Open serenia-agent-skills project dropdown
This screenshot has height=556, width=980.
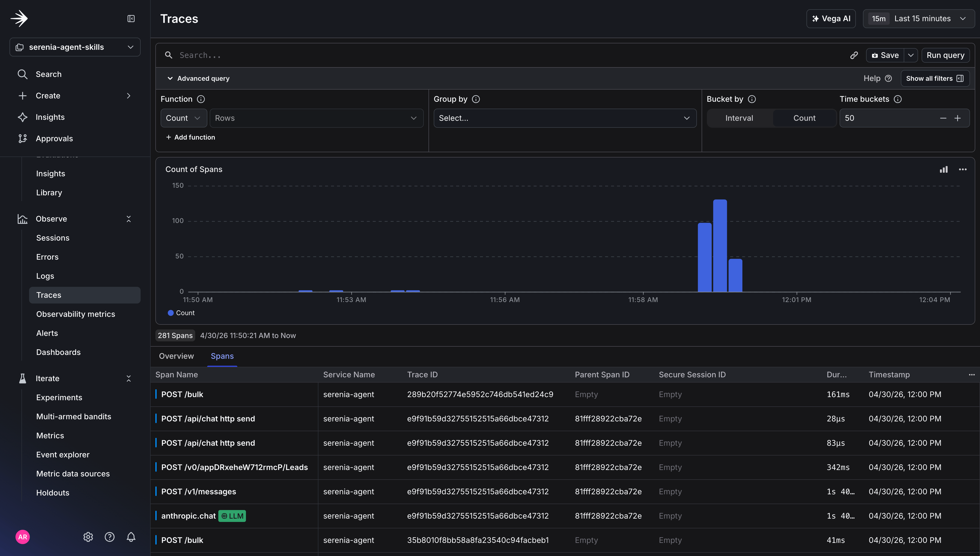click(75, 47)
